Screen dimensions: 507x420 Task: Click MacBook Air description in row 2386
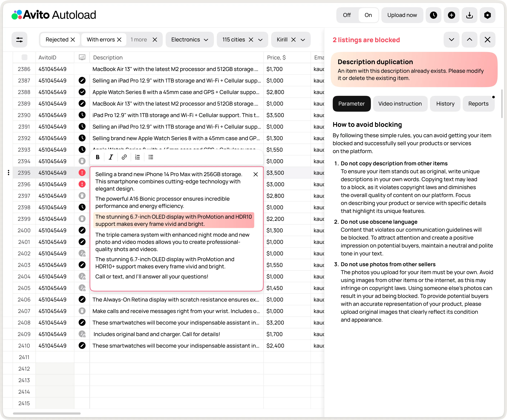pyautogui.click(x=176, y=69)
